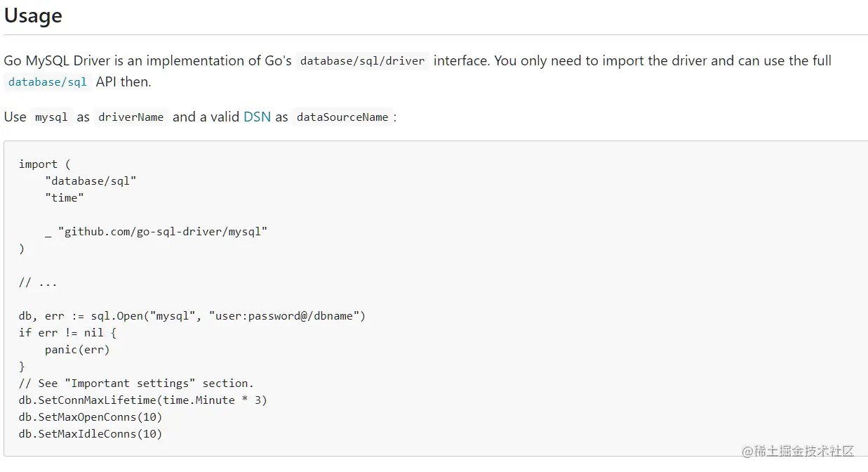Open the DSN hyperlink

click(x=257, y=117)
